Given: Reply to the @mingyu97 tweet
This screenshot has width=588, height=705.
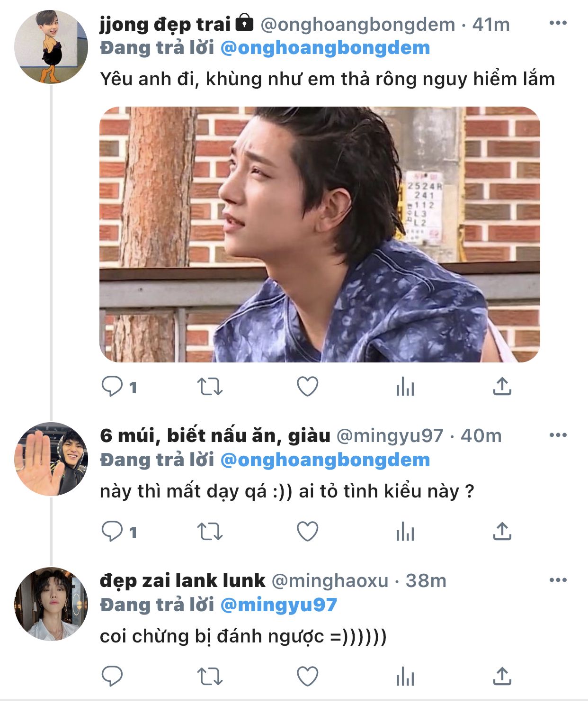Looking at the screenshot, I should (x=112, y=532).
